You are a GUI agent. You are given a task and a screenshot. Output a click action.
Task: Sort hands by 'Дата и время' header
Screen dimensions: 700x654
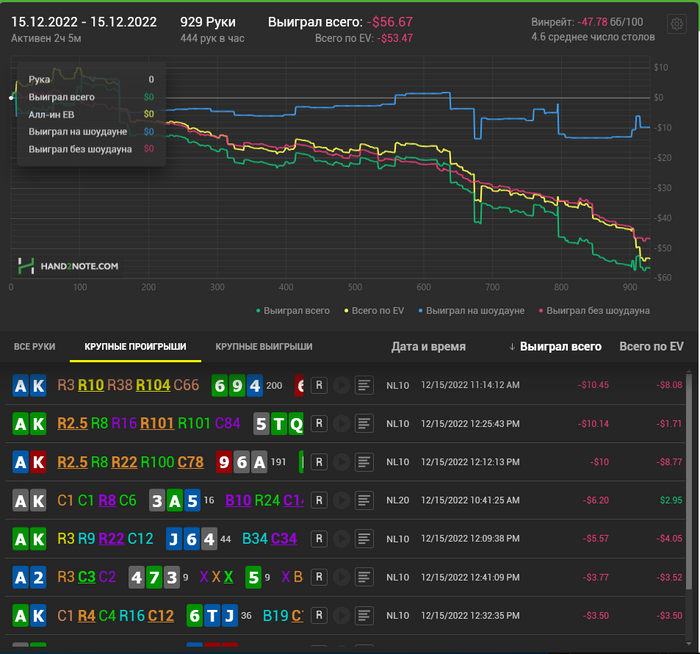point(427,347)
